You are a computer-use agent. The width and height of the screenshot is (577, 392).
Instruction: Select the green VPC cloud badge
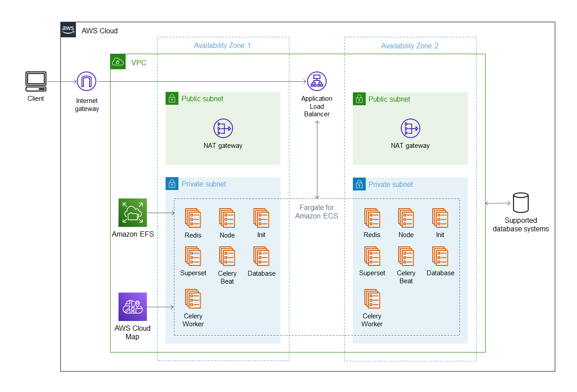click(118, 61)
